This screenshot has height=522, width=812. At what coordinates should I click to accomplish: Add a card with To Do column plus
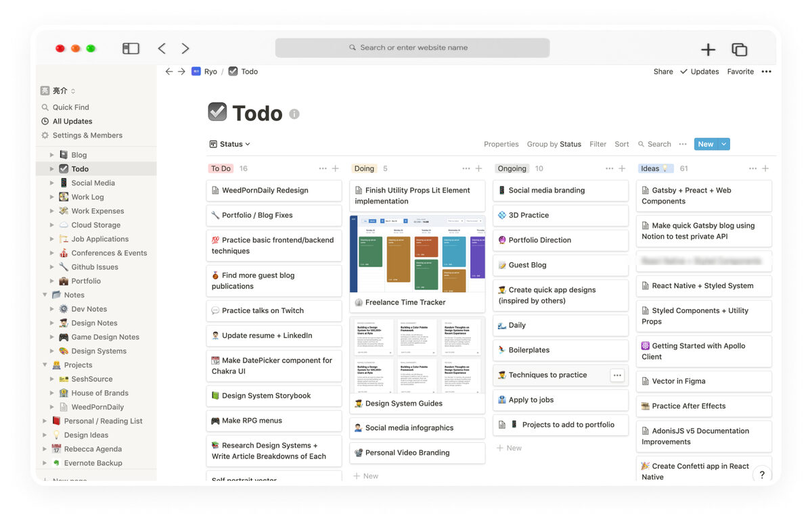335,168
